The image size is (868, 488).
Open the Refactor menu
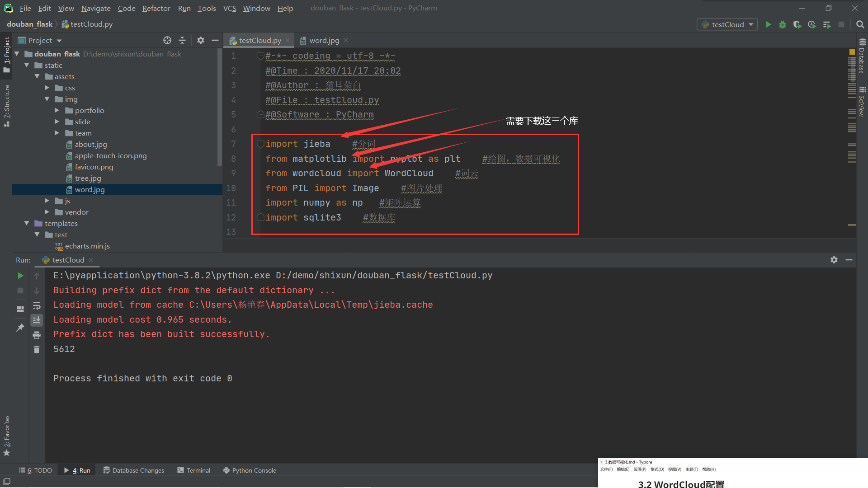click(x=156, y=8)
